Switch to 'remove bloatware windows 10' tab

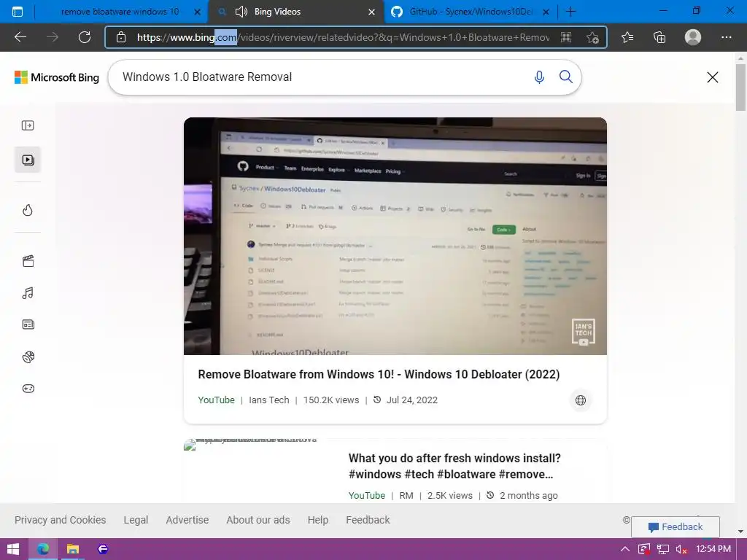(x=120, y=12)
